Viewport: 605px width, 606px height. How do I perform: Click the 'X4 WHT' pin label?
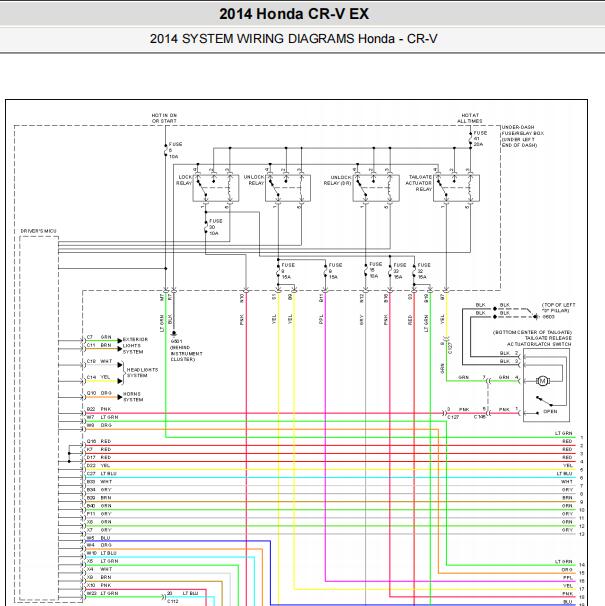(x=99, y=569)
